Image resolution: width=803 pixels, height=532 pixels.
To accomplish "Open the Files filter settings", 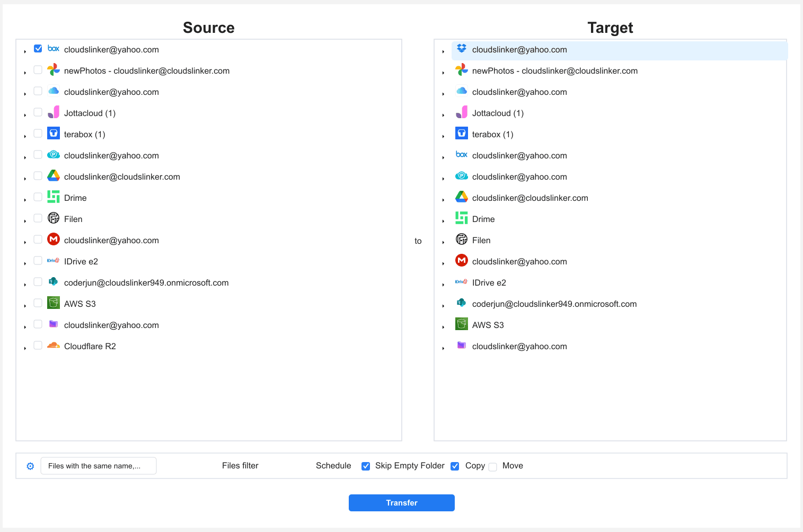I will click(x=240, y=466).
